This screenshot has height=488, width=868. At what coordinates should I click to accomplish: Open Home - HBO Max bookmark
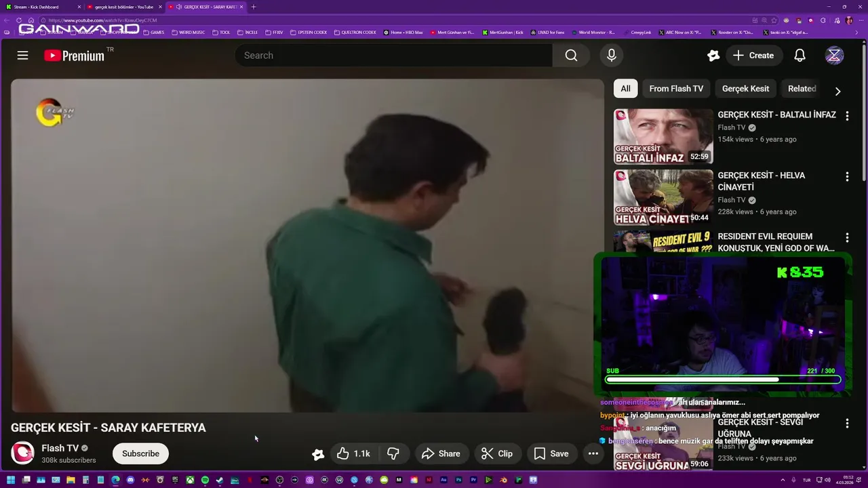[403, 32]
